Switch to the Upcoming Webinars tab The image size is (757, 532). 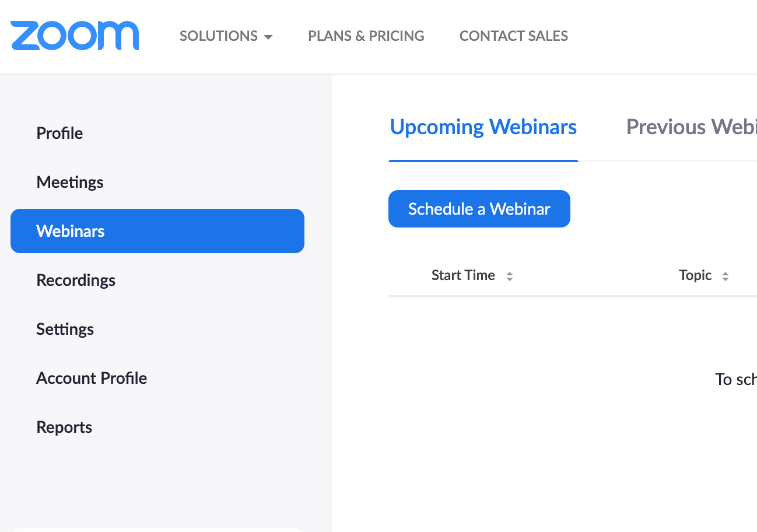tap(483, 127)
